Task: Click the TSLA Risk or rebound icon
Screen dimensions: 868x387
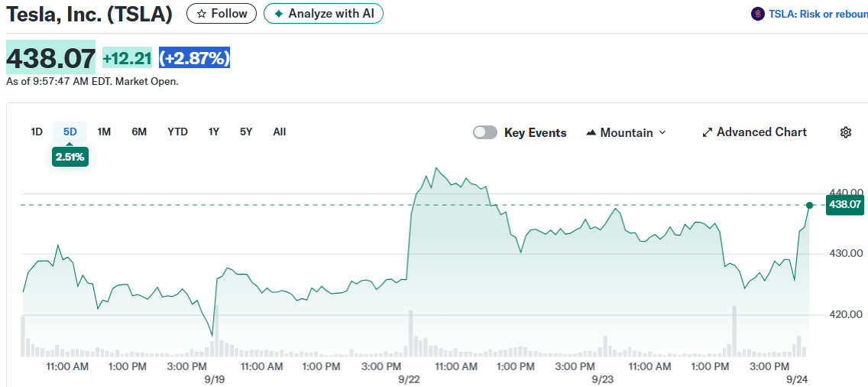Action: pos(757,14)
